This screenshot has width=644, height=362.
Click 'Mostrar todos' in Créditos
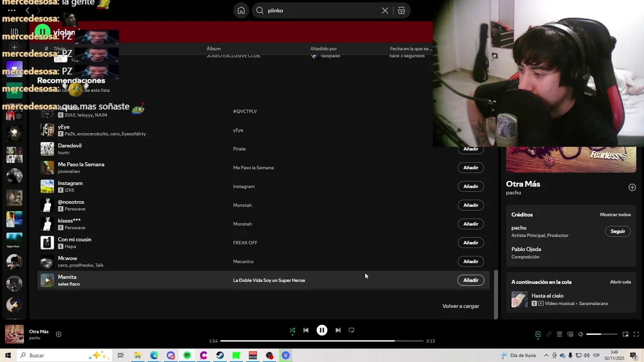(615, 215)
